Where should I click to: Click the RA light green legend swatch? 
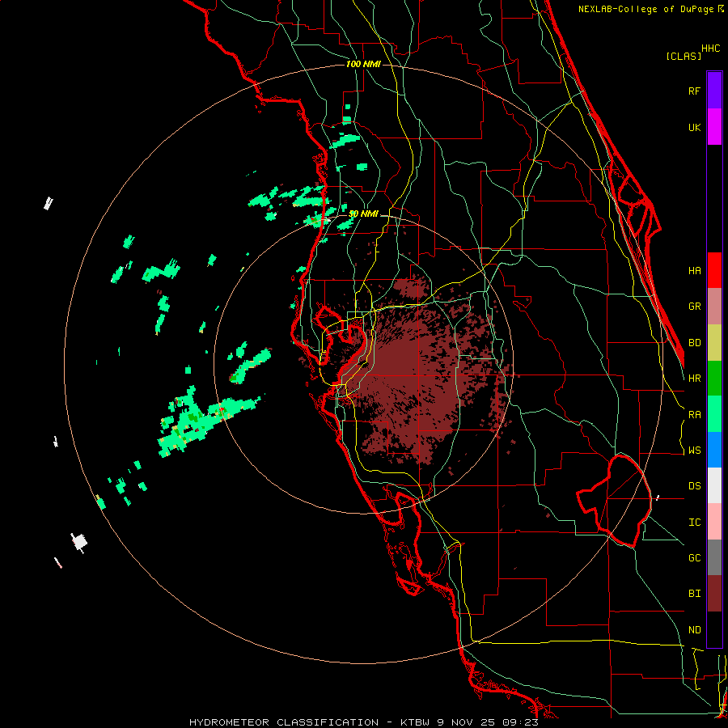pyautogui.click(x=714, y=414)
